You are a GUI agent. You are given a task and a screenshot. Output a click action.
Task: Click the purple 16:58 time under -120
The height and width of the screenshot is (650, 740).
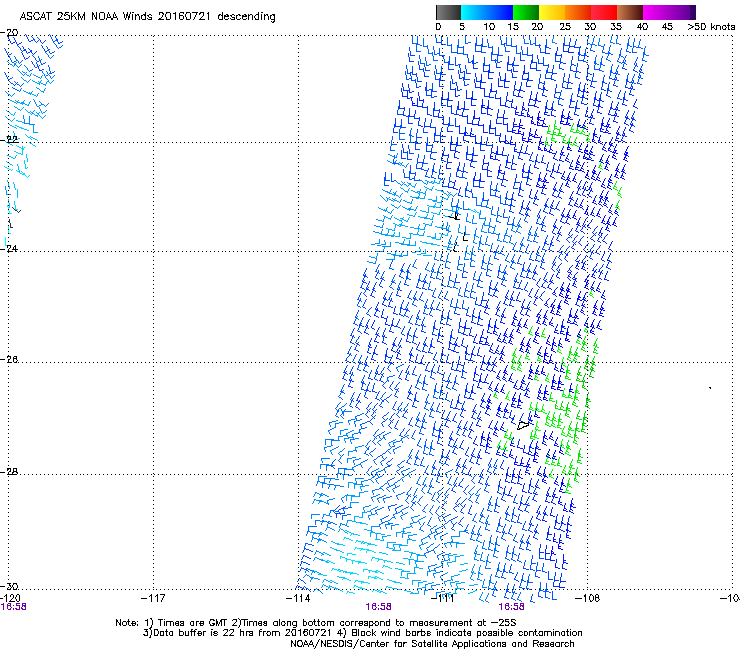point(13,607)
